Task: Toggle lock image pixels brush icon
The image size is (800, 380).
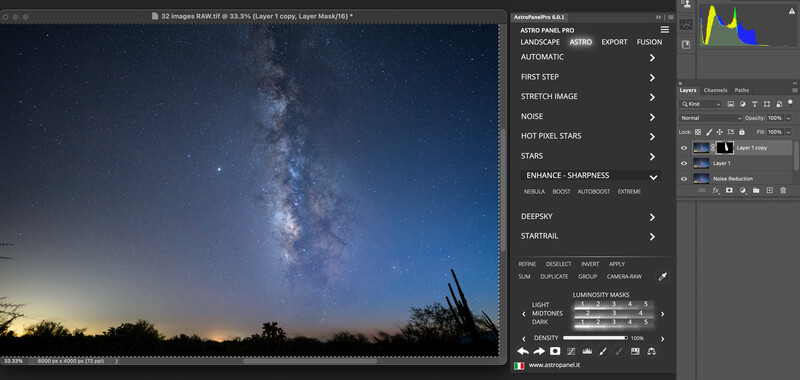Action: coord(709,132)
